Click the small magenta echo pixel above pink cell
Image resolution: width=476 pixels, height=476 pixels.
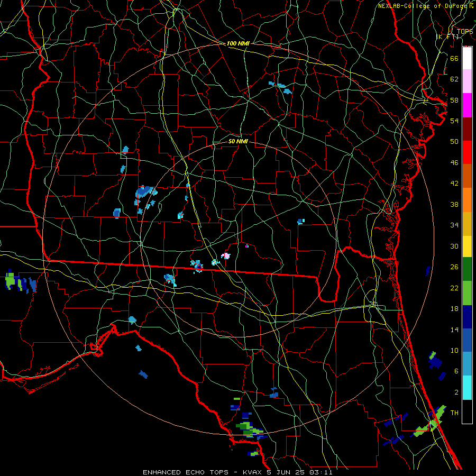[x=247, y=246]
